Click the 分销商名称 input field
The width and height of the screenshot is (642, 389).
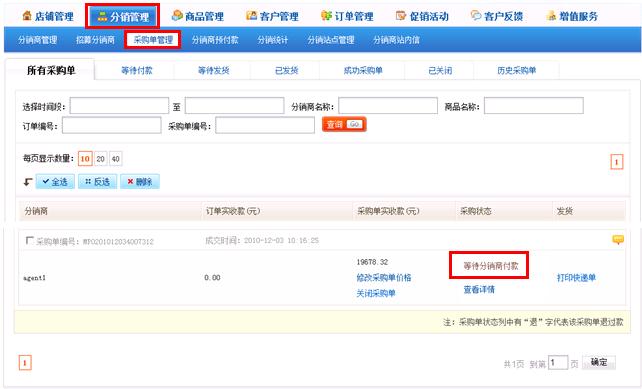[388, 106]
